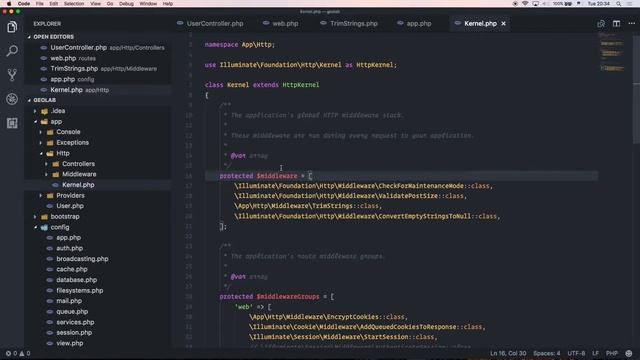This screenshot has height=360, width=640.
Task: Collapse the config folder arrow
Action: [35, 227]
